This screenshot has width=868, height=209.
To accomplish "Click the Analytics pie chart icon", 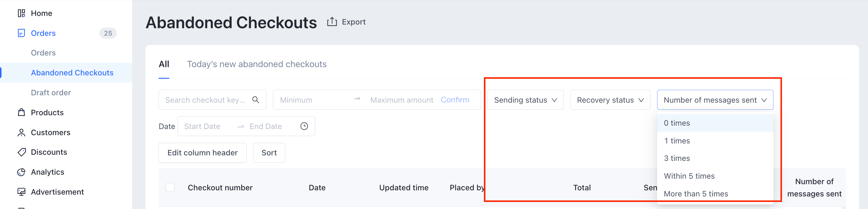I will [21, 172].
